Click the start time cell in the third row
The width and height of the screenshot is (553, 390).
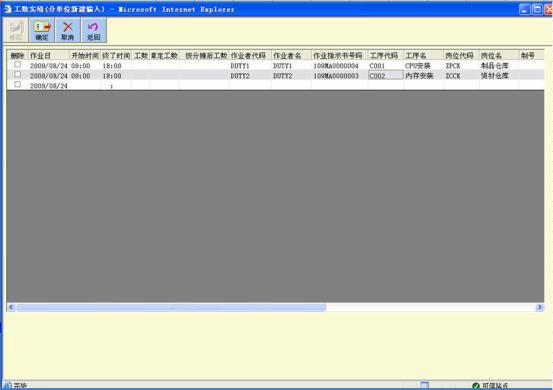point(85,85)
